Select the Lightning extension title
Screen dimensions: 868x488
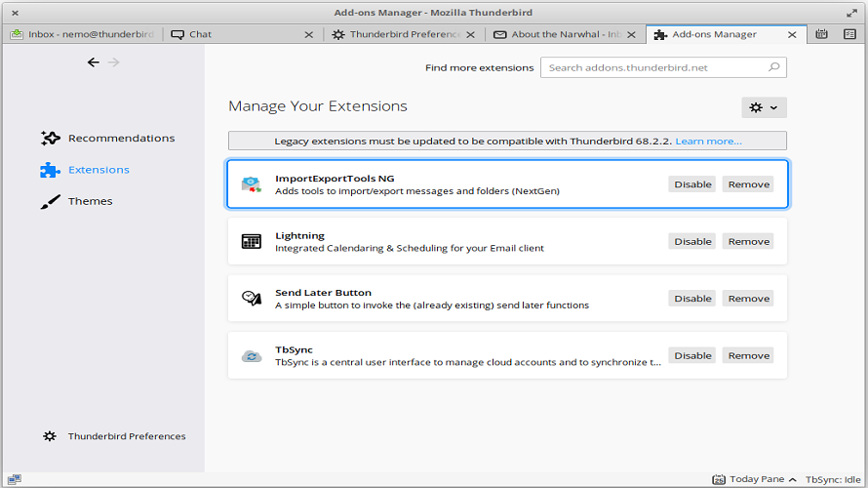tap(299, 235)
